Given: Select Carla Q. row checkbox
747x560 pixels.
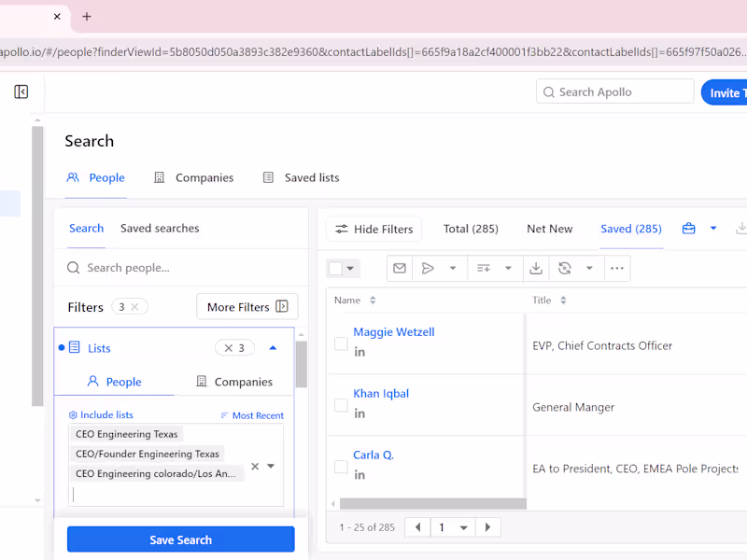Looking at the screenshot, I should (x=341, y=467).
